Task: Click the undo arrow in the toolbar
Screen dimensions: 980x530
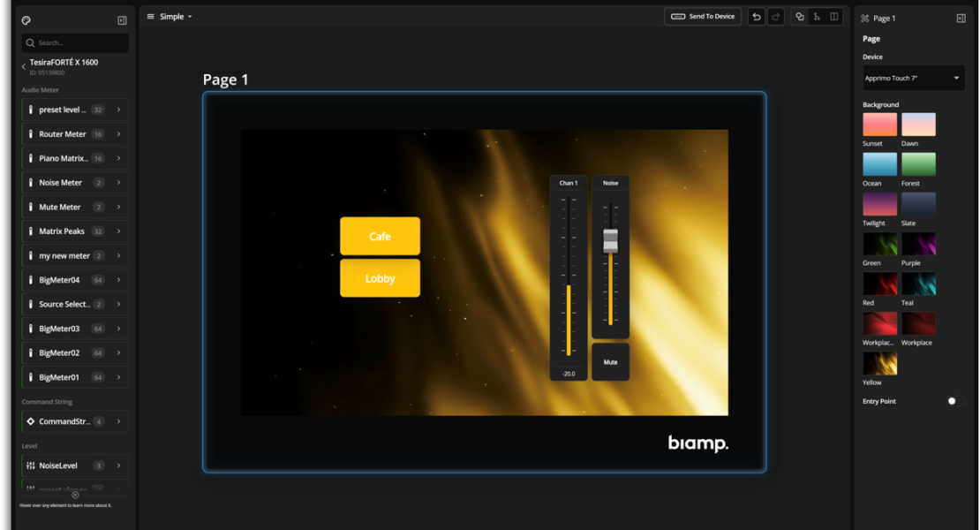Action: pos(757,17)
